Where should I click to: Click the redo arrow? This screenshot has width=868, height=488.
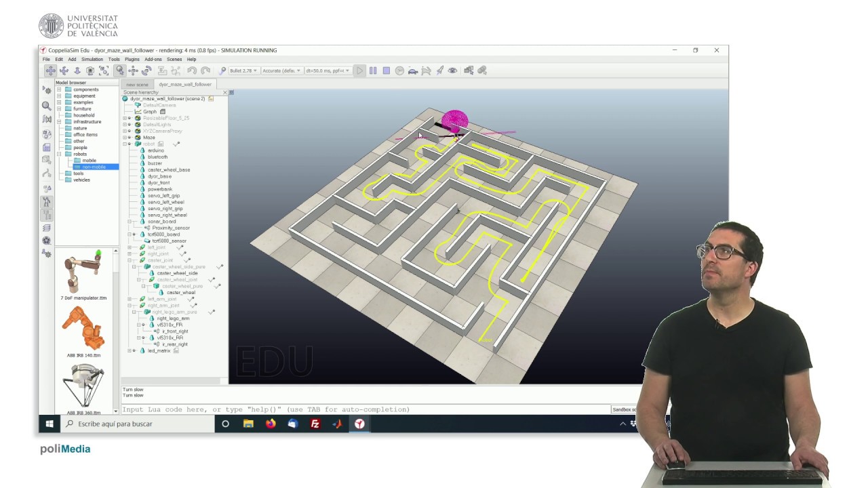[205, 70]
